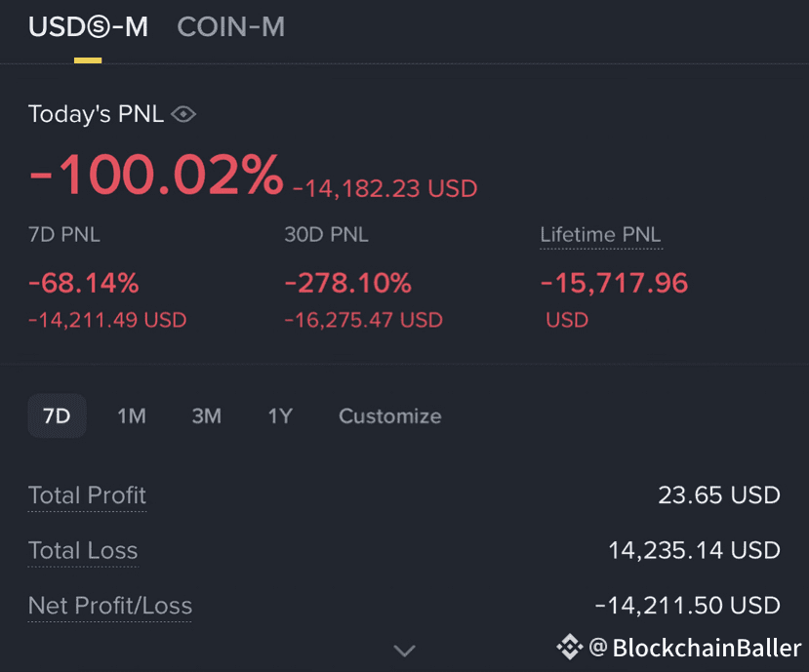Select the 7D time range
This screenshot has width=809, height=672.
[57, 415]
